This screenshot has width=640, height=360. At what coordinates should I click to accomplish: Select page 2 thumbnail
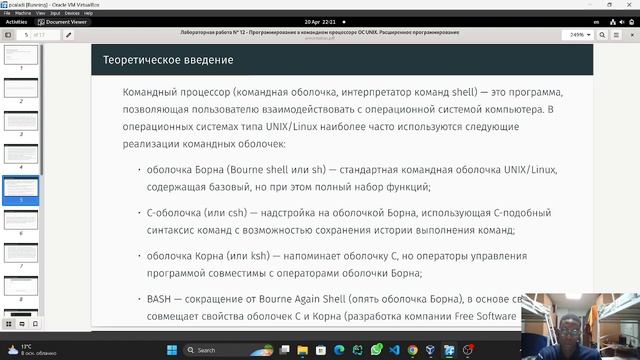[21, 88]
